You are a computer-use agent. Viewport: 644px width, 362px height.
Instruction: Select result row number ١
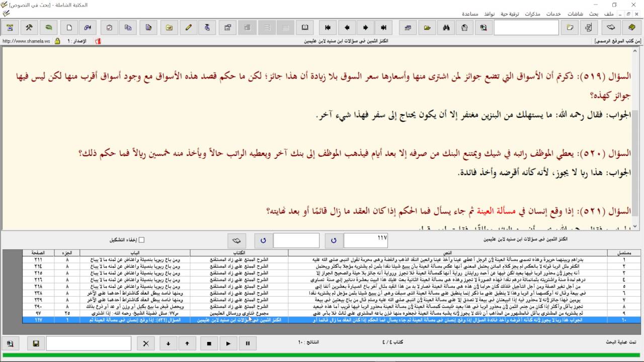[x=332, y=260]
